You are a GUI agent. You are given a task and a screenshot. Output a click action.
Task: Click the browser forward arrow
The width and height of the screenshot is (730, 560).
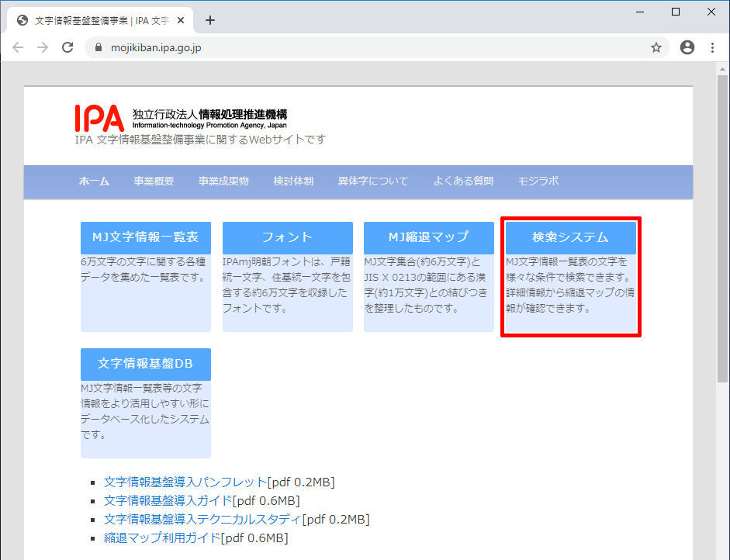(x=43, y=47)
